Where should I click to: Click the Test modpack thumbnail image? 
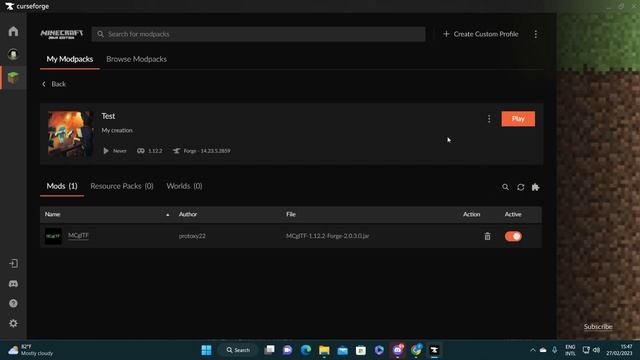pos(71,134)
